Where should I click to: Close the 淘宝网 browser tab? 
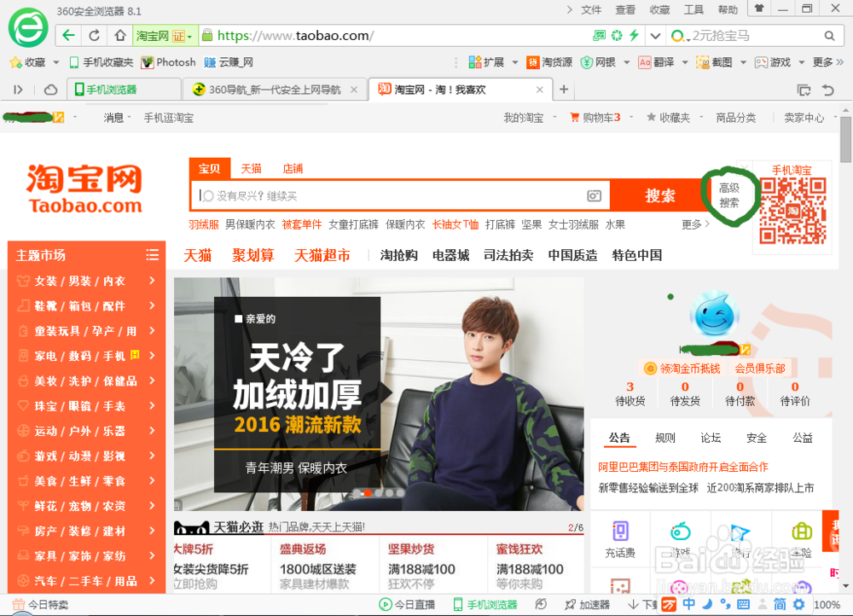pos(540,90)
